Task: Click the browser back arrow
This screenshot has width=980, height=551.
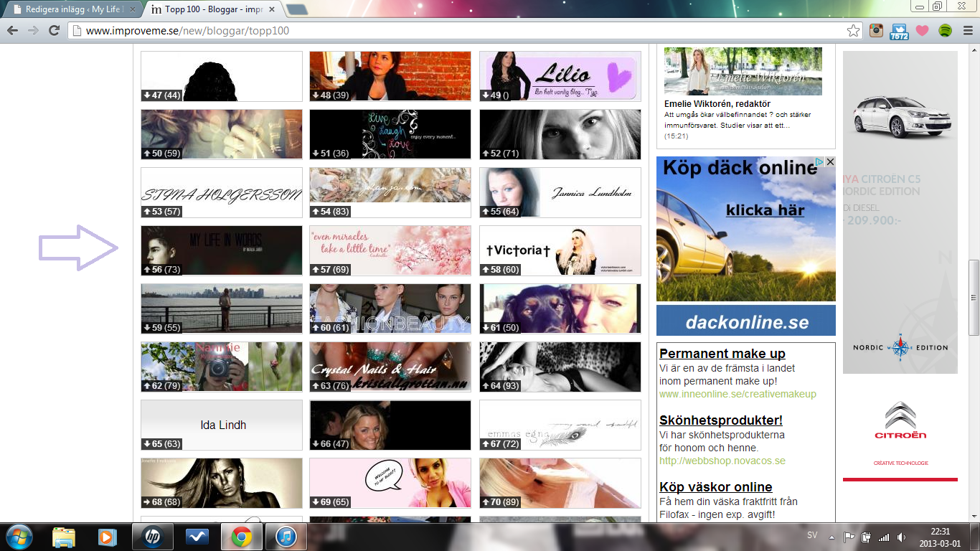Action: tap(13, 31)
